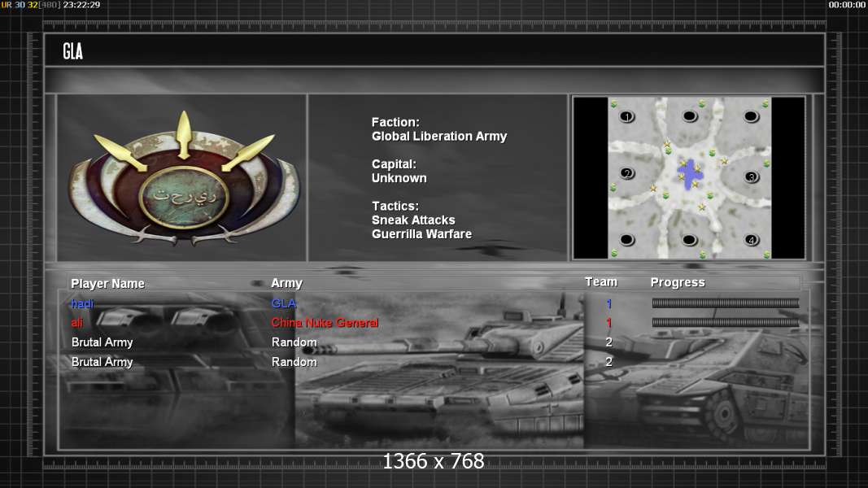Click the map preview thumbnail
868x488 pixels.
pos(689,177)
